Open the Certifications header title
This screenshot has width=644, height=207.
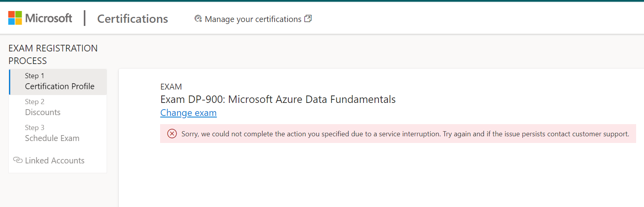click(133, 19)
